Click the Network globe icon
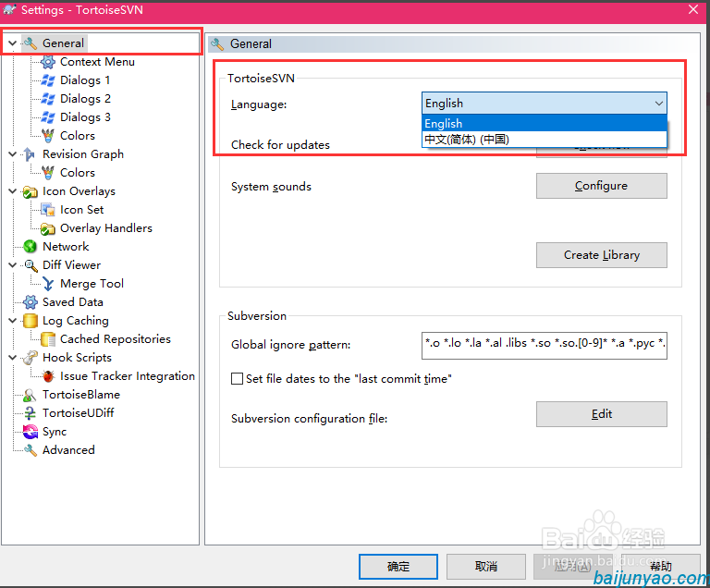 (30, 247)
